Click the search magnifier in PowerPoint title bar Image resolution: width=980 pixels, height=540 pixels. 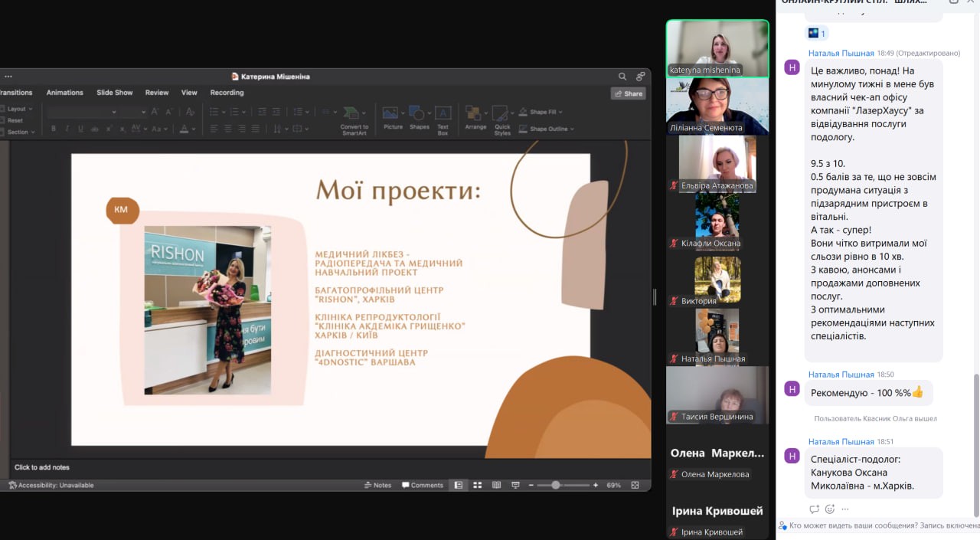click(x=622, y=77)
